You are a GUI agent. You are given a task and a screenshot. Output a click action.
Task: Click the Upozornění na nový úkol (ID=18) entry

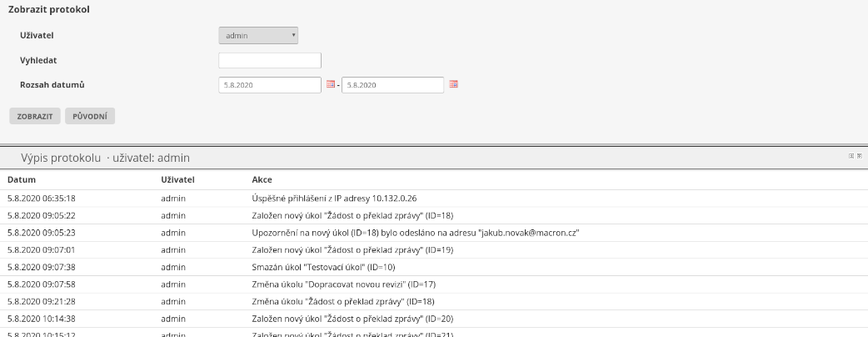point(415,233)
